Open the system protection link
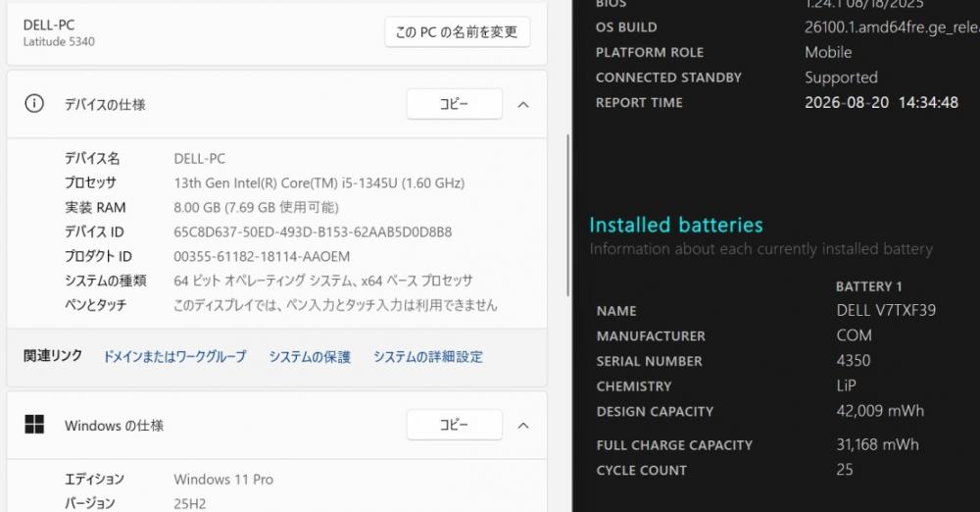The image size is (980, 512). [310, 357]
